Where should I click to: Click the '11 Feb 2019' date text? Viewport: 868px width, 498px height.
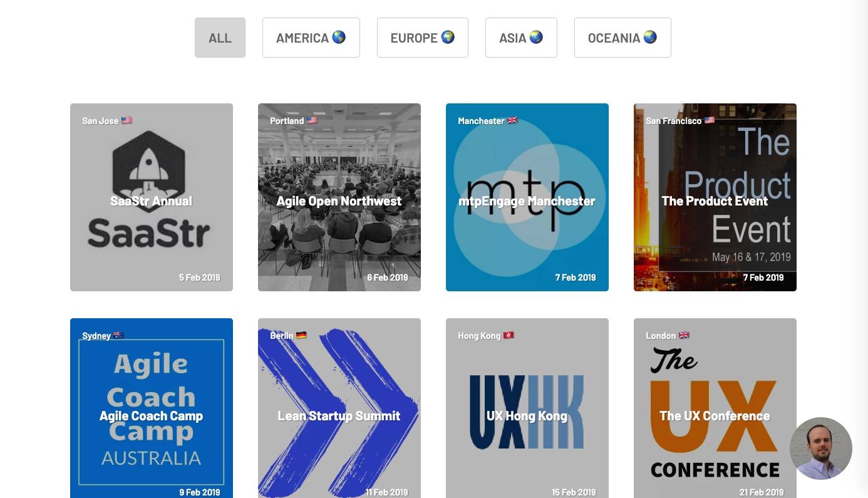click(386, 492)
